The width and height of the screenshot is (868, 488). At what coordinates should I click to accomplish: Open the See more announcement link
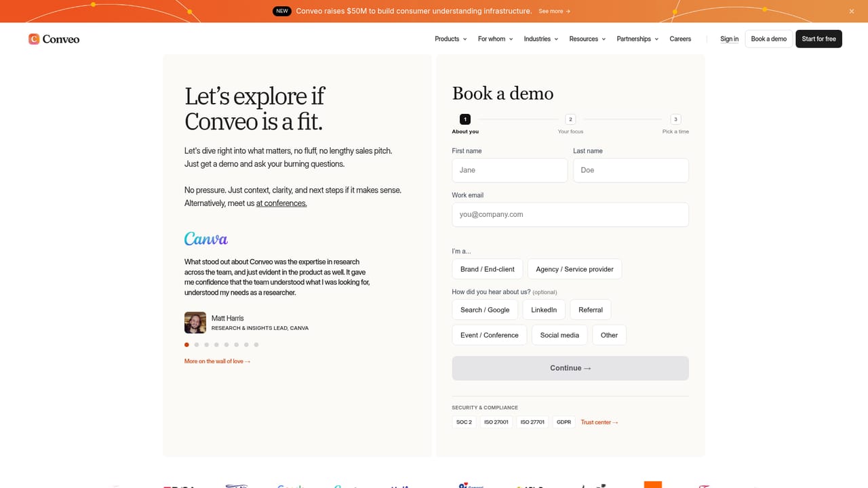[x=554, y=12]
